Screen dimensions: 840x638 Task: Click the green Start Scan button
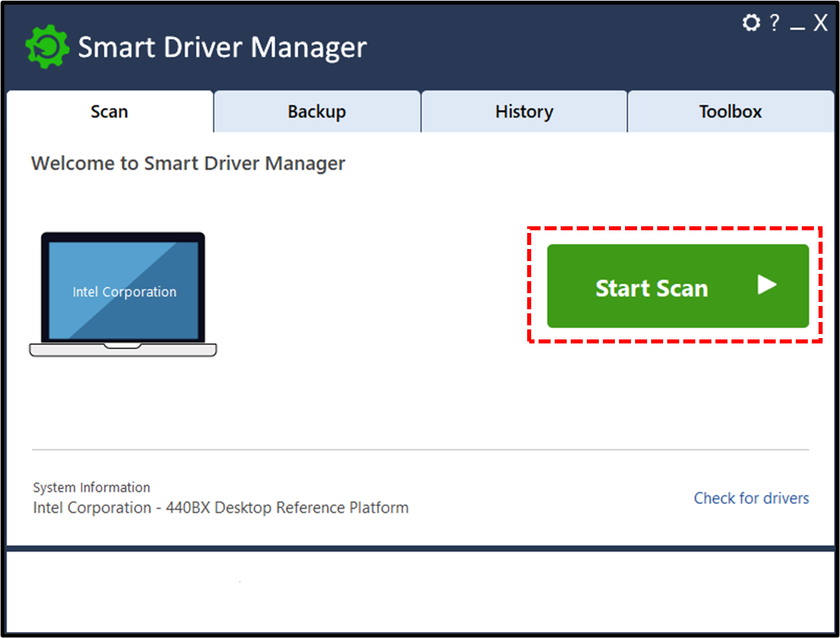(678, 286)
